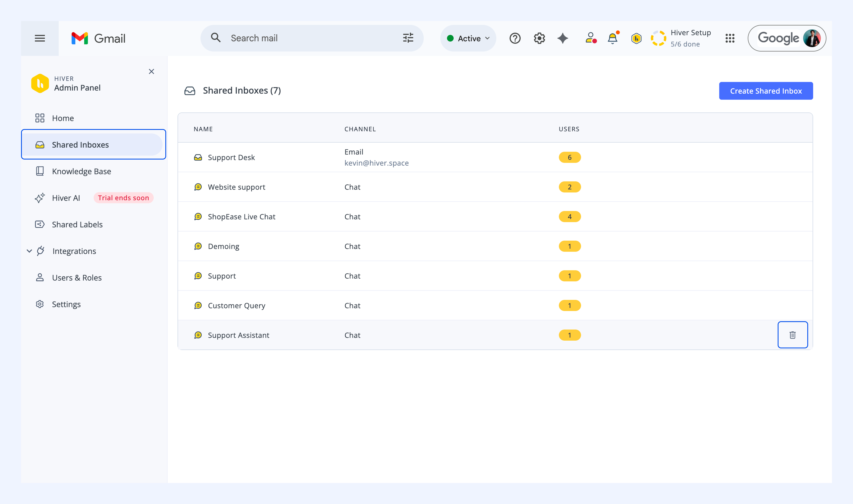Open the Gmail main menu hamburger icon
The image size is (853, 504).
(x=40, y=38)
